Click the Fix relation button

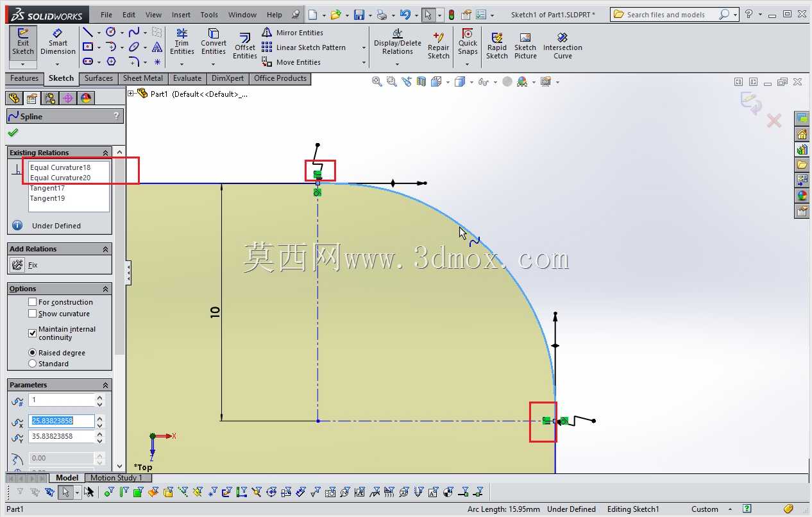(17, 265)
